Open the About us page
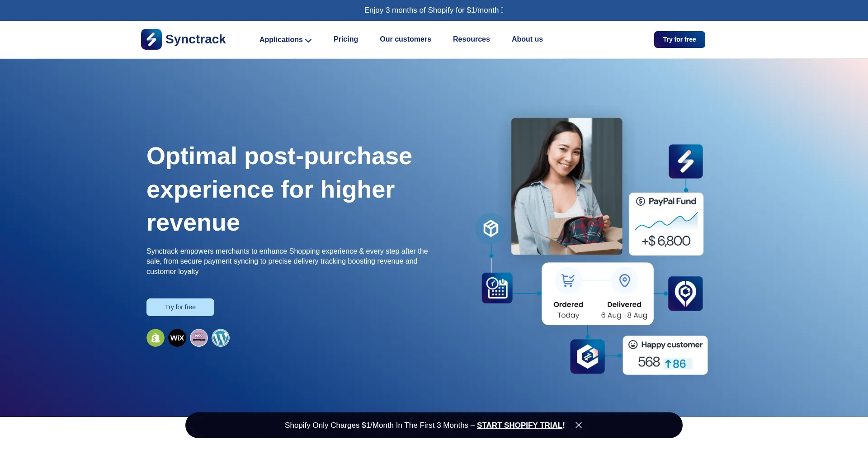Screen dimensions: 868x449 (527, 40)
